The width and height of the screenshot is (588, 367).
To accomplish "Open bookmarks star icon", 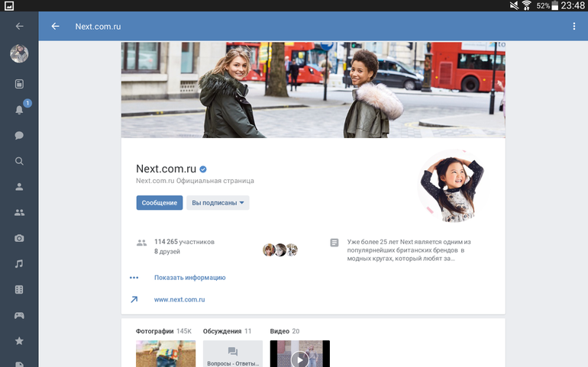I will [19, 341].
